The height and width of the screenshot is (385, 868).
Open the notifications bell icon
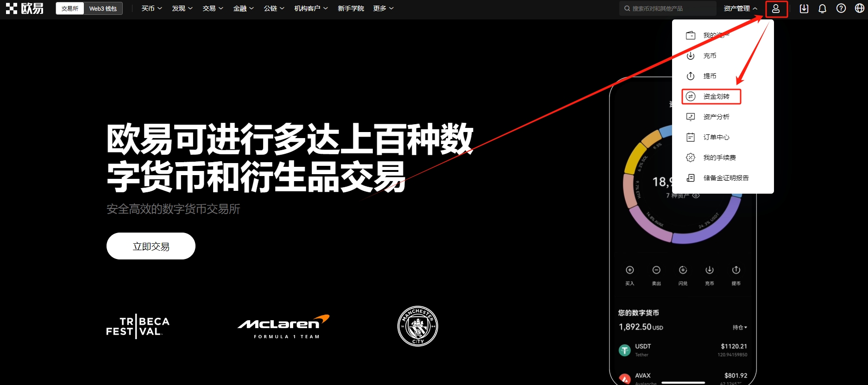(823, 8)
